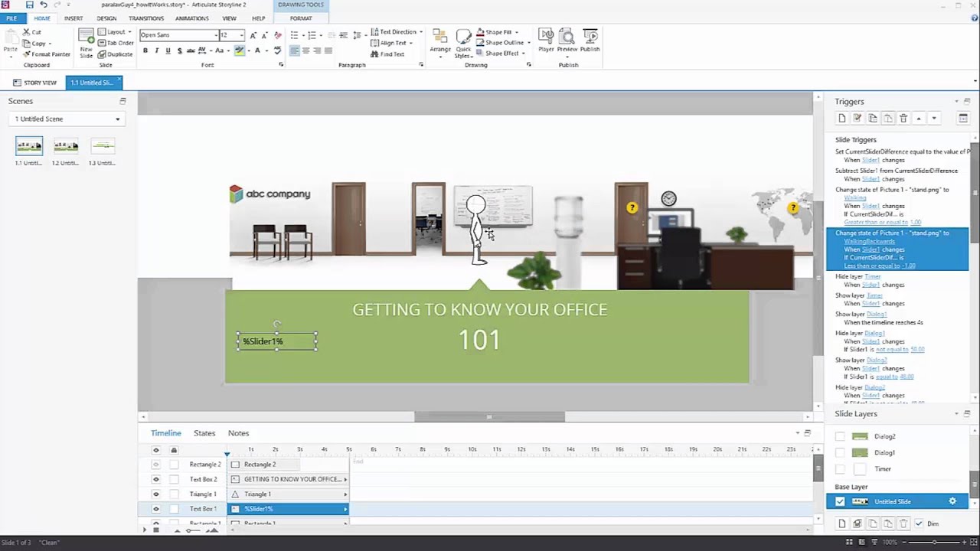Switch to Notes tab
This screenshot has height=551, width=980.
point(238,433)
